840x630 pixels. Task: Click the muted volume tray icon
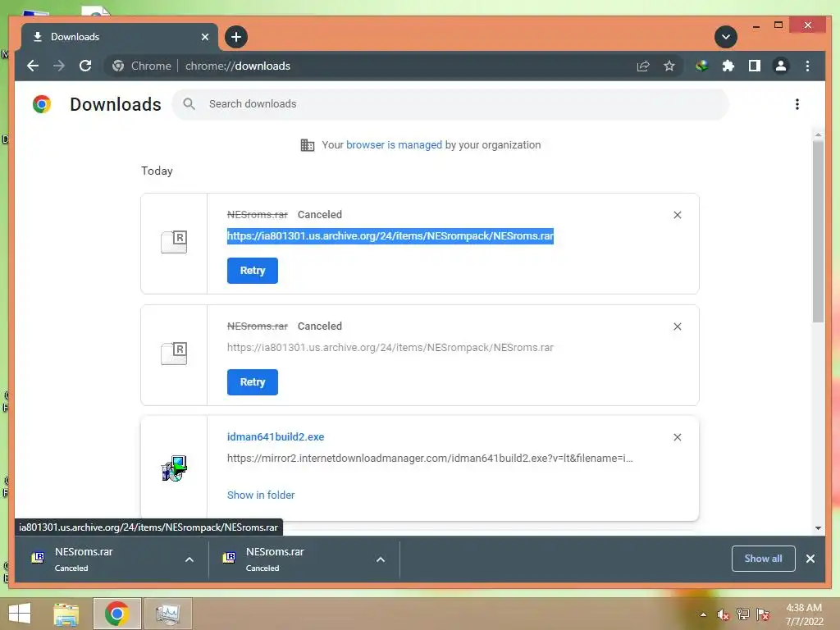[724, 614]
